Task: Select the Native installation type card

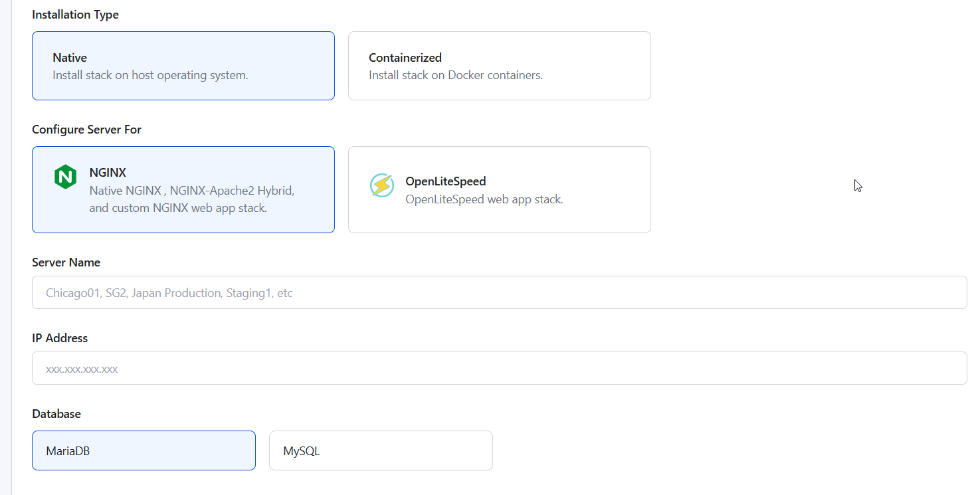Action: [x=183, y=66]
